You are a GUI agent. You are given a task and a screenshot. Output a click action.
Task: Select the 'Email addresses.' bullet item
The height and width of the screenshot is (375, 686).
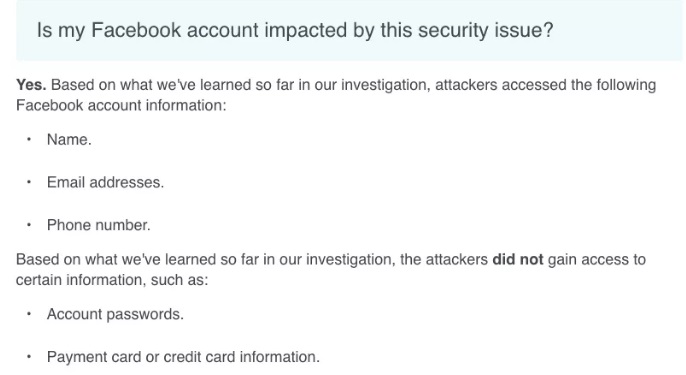pos(105,182)
